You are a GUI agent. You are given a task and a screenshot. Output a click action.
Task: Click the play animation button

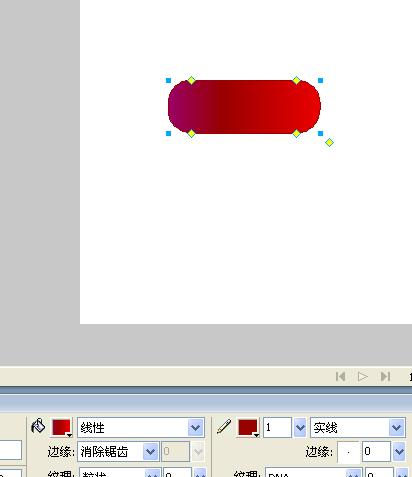(363, 377)
